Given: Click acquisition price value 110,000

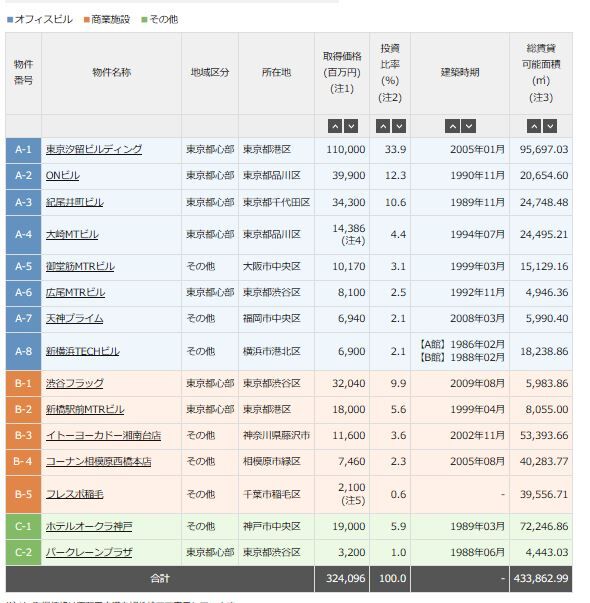Looking at the screenshot, I should point(346,150).
